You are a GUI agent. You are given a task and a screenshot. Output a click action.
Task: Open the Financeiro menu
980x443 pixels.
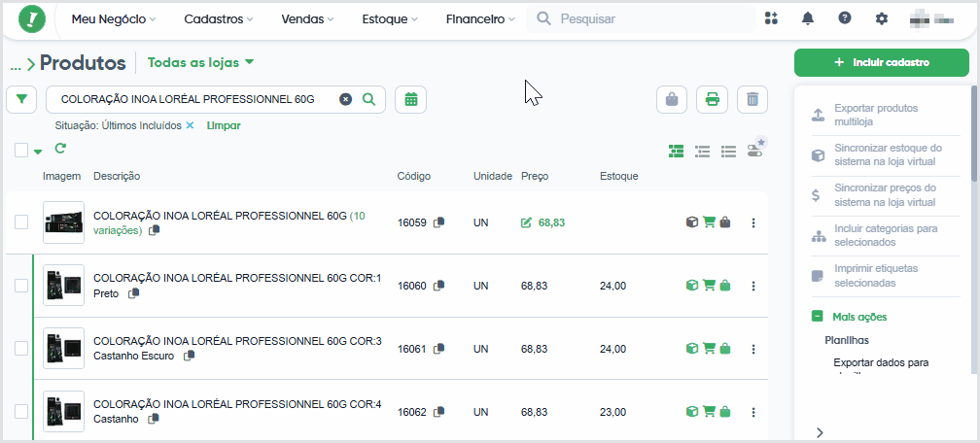pyautogui.click(x=480, y=19)
